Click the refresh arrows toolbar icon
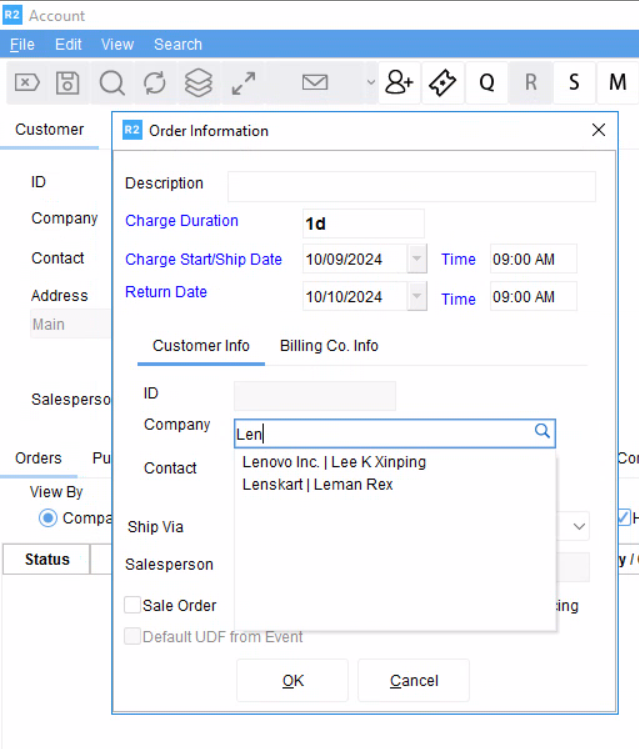Screen dimensions: 639x749 (155, 83)
